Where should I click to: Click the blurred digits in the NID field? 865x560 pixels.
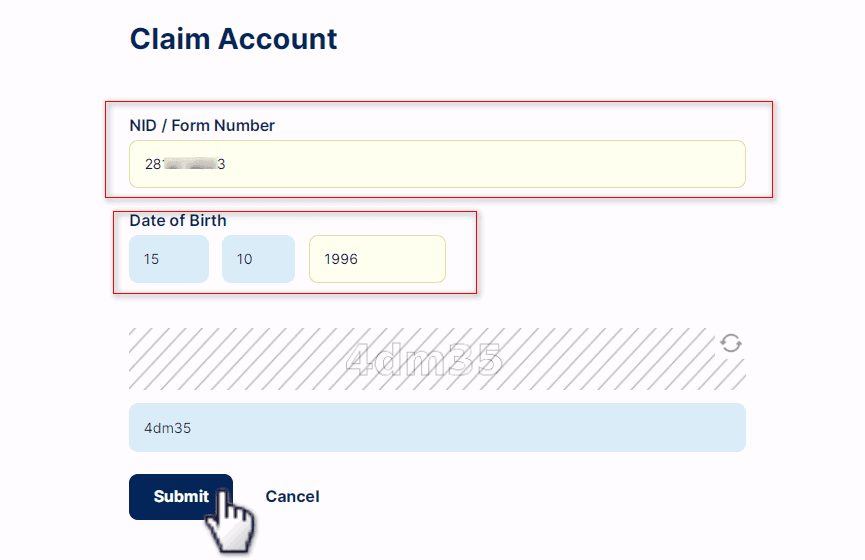pyautogui.click(x=189, y=164)
